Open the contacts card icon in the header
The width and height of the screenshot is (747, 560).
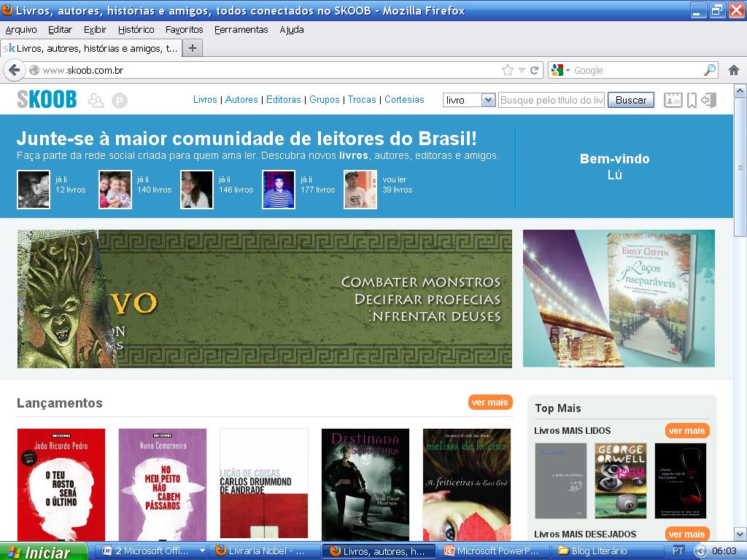673,100
